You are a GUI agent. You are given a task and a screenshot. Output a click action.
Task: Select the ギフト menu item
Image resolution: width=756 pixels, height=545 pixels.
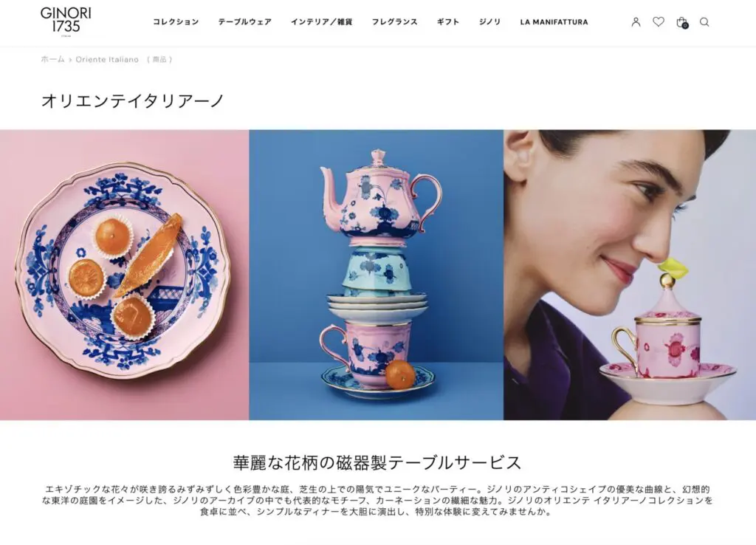coord(448,21)
